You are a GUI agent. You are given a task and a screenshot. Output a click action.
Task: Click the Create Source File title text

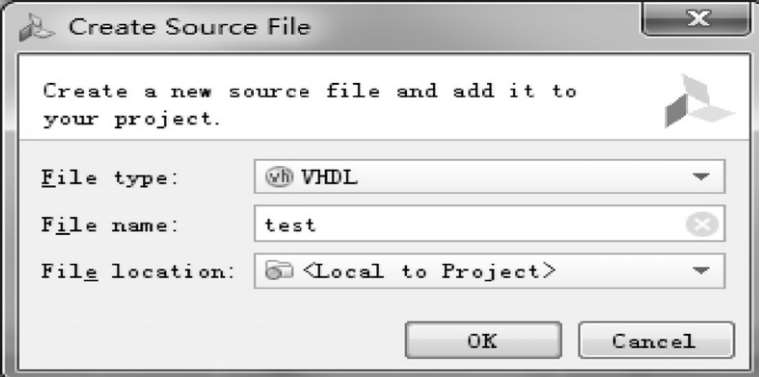click(x=190, y=27)
